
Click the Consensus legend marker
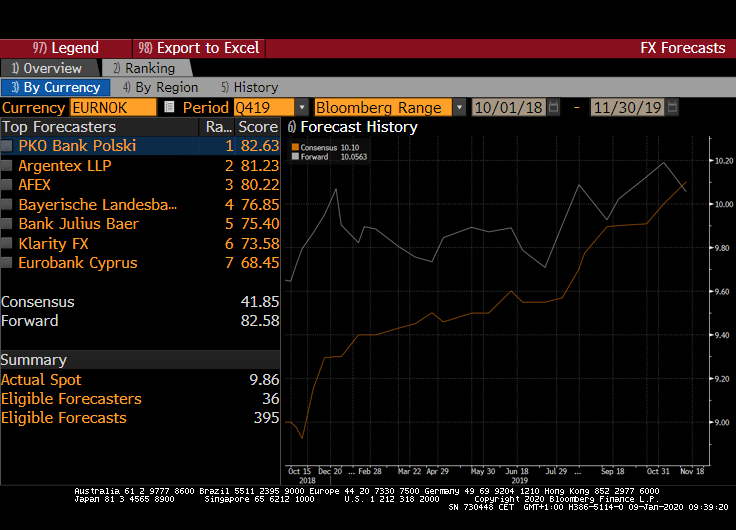click(295, 148)
